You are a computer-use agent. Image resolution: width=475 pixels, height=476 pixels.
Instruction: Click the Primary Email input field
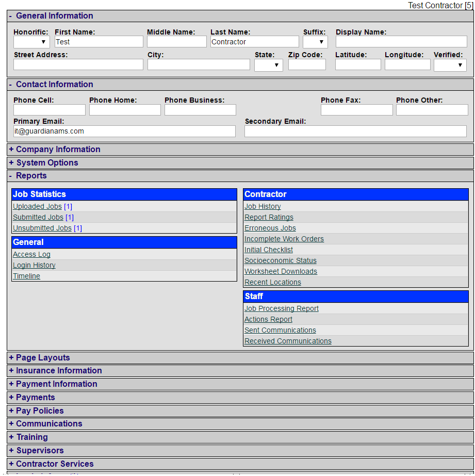[124, 132]
